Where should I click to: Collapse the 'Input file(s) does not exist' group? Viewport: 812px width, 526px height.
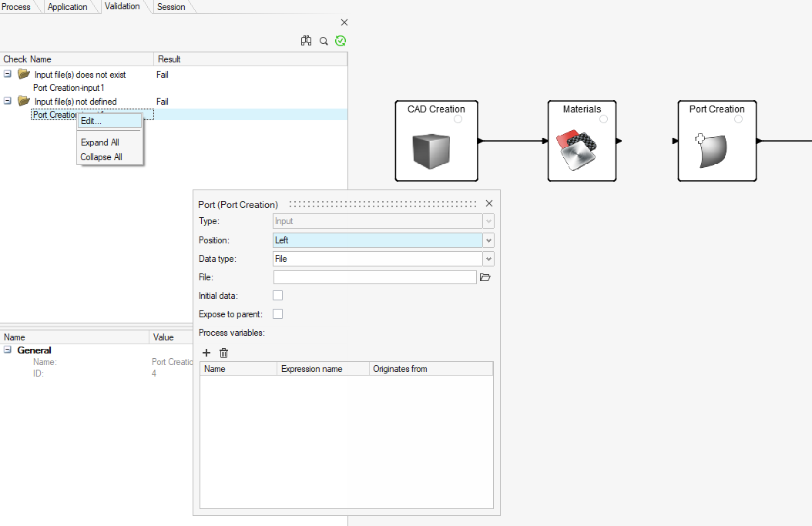point(8,75)
